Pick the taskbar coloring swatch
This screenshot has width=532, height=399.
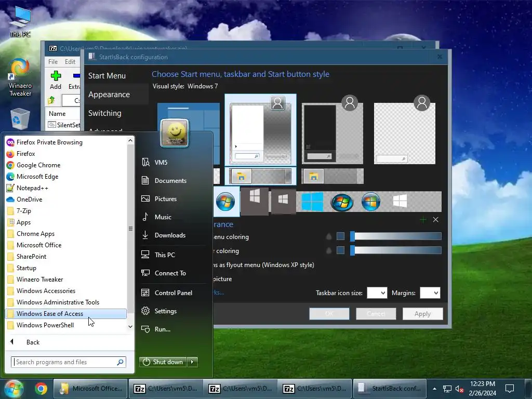tap(340, 250)
